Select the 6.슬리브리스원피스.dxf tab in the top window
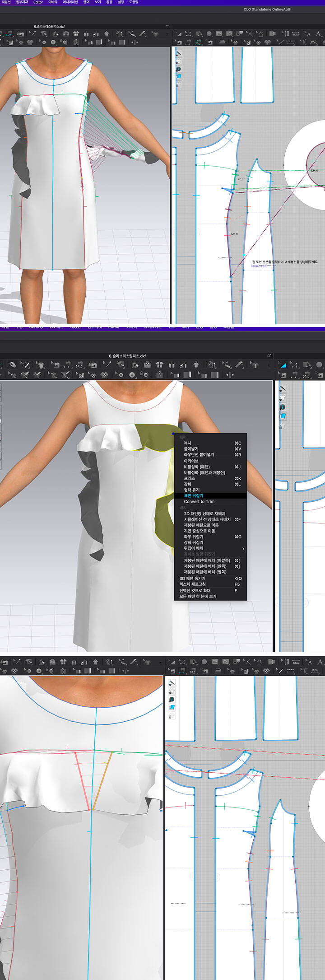Screen dimensions: 325x980 [x=49, y=27]
